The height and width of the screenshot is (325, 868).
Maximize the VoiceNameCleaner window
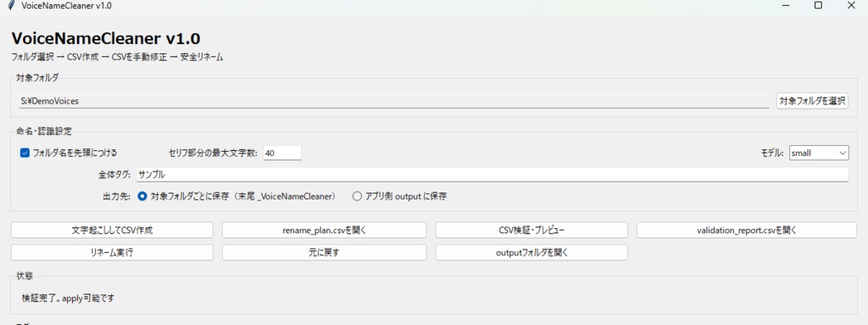click(818, 6)
